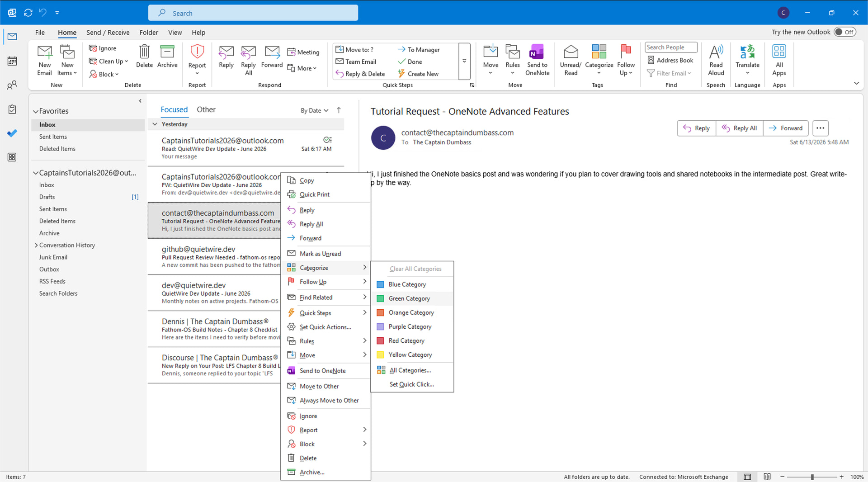Collapse the folder pane arrow
The width and height of the screenshot is (868, 482).
tap(140, 101)
